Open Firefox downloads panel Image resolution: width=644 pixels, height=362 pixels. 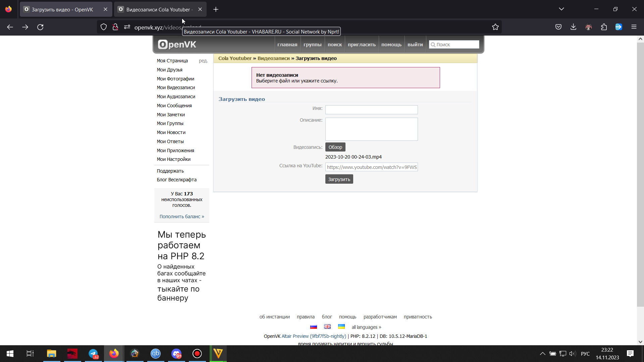click(573, 27)
